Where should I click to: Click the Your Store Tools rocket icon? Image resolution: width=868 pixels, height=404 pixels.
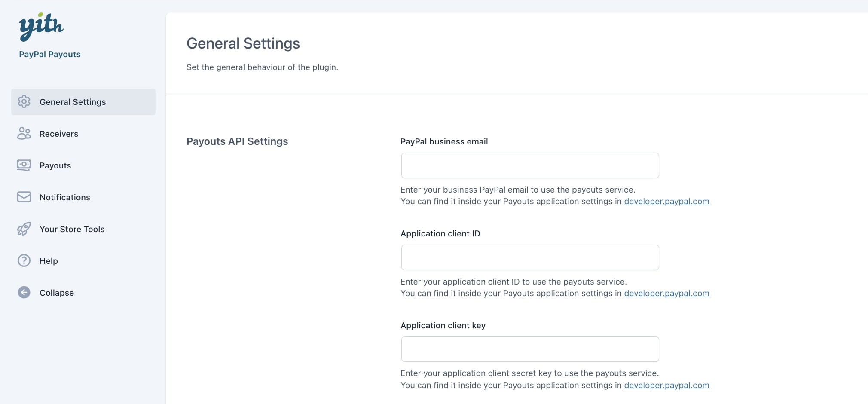[x=24, y=229]
